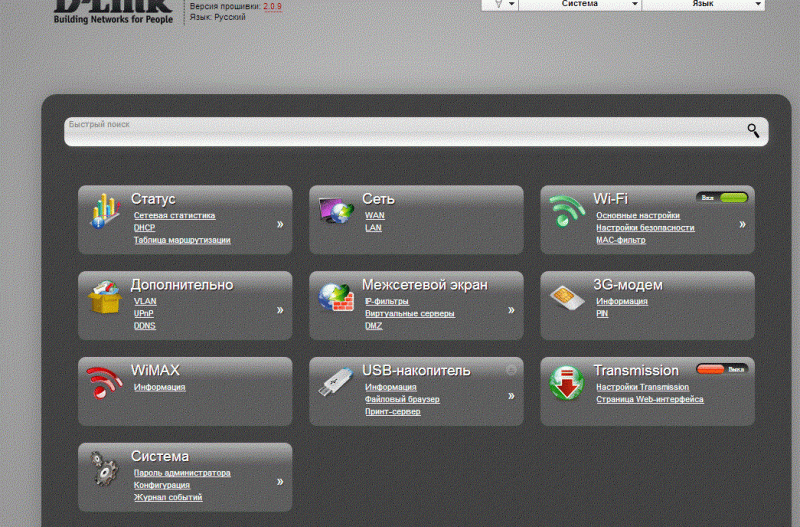Toggle the Wi-Fi switch off
This screenshot has height=527, width=800.
[x=723, y=198]
